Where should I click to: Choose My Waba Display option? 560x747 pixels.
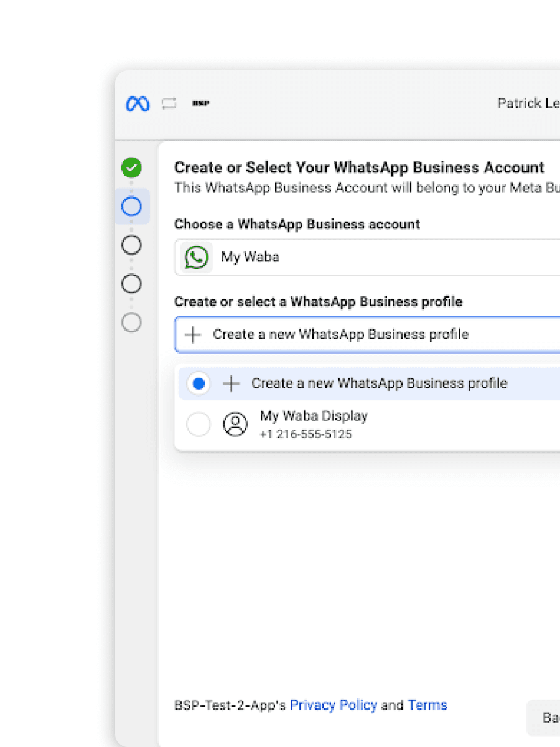(x=369, y=425)
